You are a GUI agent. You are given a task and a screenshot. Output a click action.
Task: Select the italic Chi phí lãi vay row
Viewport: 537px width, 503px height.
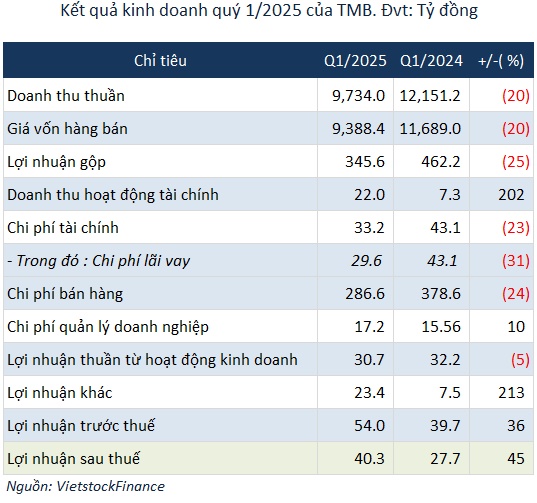pos(268,261)
